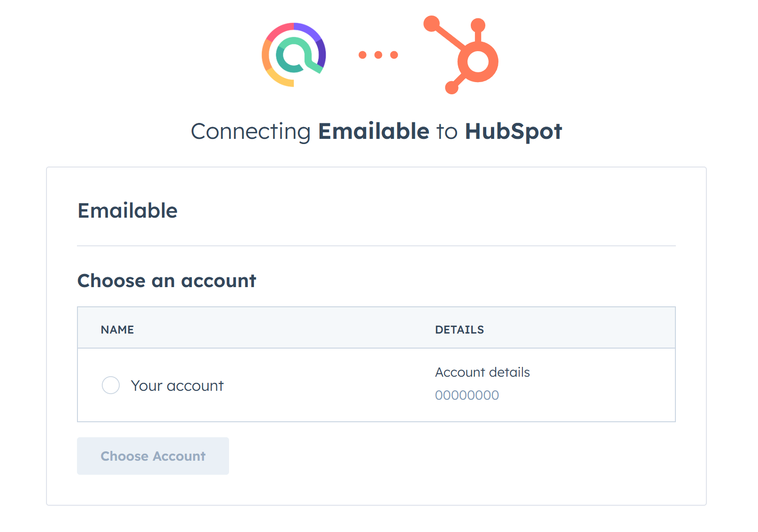
Task: Select the Your account radio button
Action: tap(111, 385)
